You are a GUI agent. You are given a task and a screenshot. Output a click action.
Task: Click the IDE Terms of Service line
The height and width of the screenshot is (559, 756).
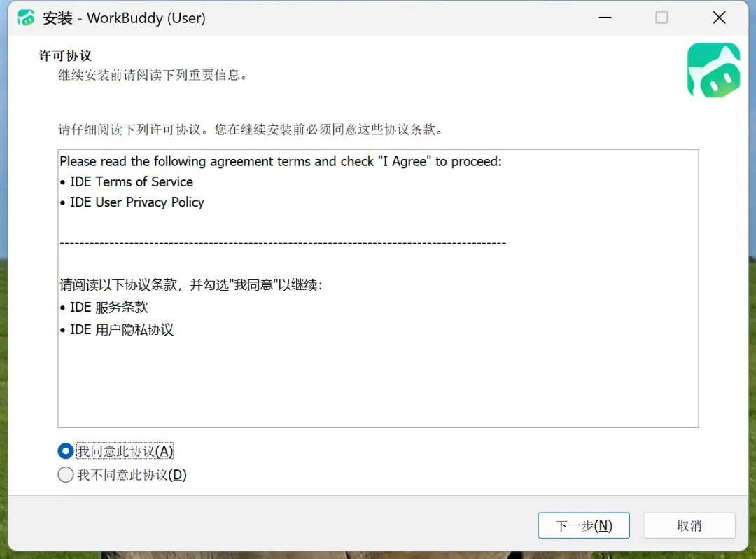(126, 182)
